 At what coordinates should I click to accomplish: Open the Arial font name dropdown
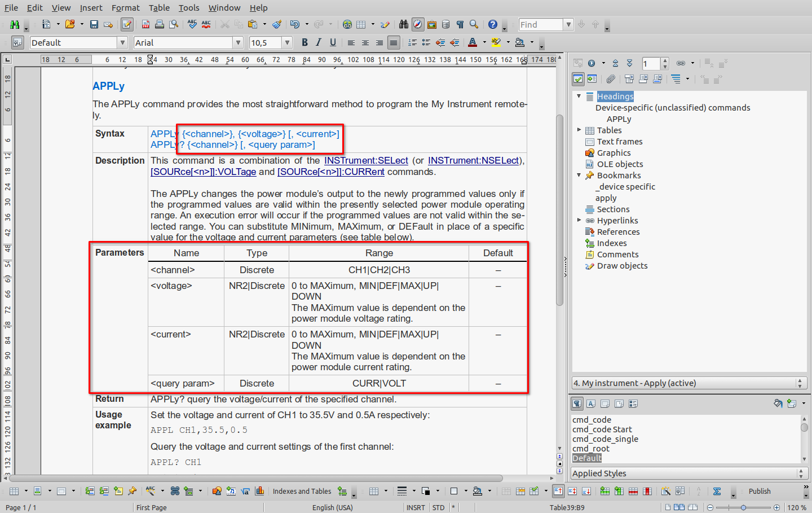click(238, 42)
